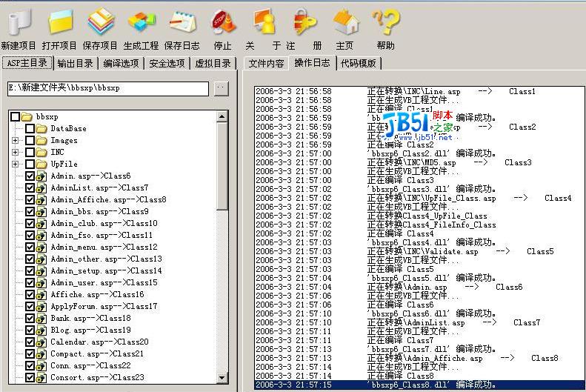
Task: Click the bbsxp root folder icon
Action: click(27, 116)
